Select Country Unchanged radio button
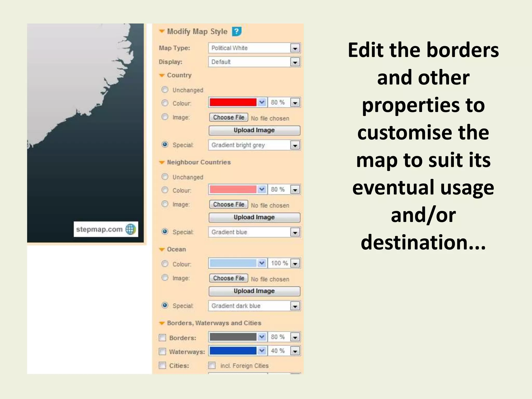532x399 pixels. (165, 90)
